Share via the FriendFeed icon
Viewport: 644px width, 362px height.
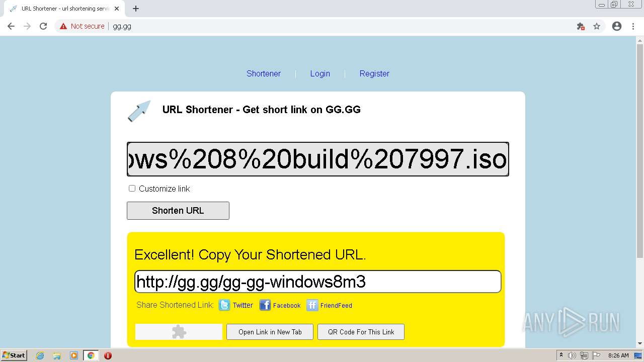click(312, 305)
